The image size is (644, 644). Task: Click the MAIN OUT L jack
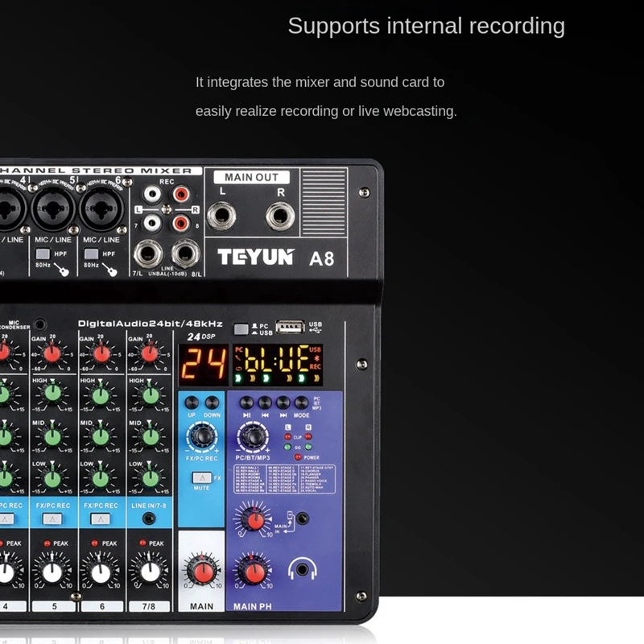(221, 216)
